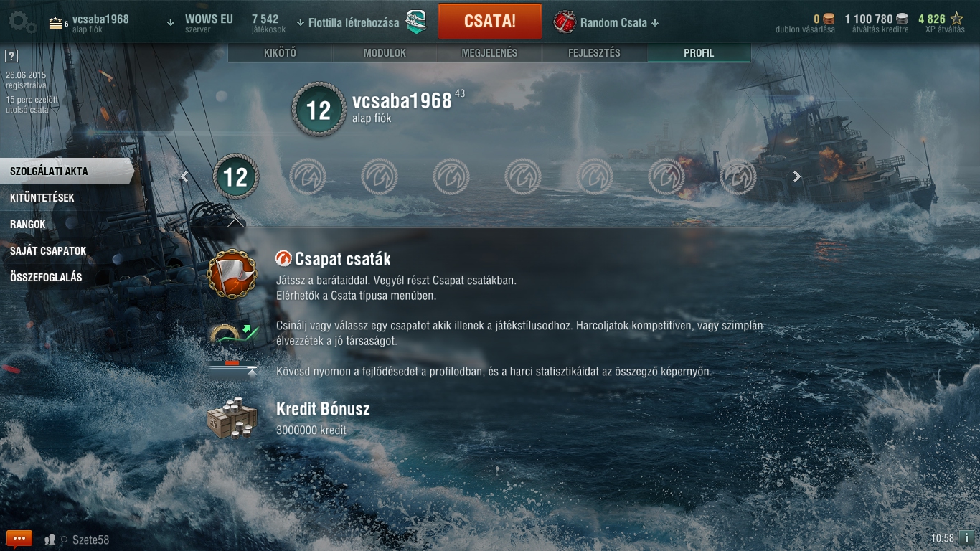Open the chat bubble icon
980x551 pixels.
click(19, 539)
